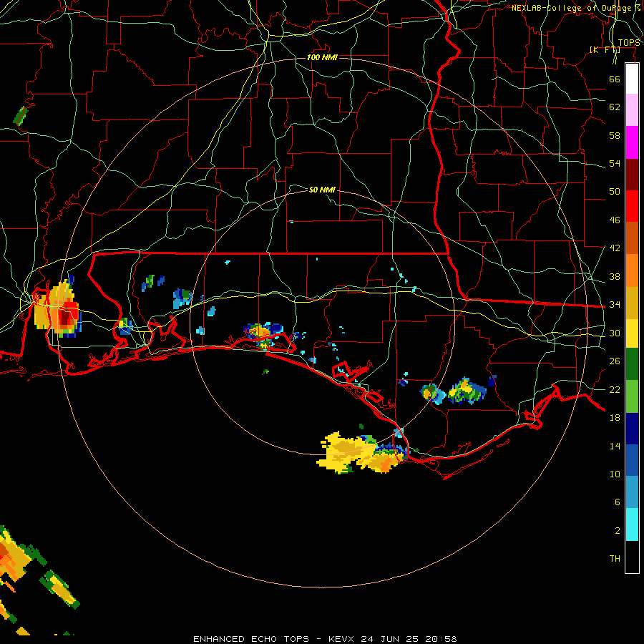Image resolution: width=644 pixels, height=644 pixels.
Task: Click the "18" scale value
Action: click(615, 418)
